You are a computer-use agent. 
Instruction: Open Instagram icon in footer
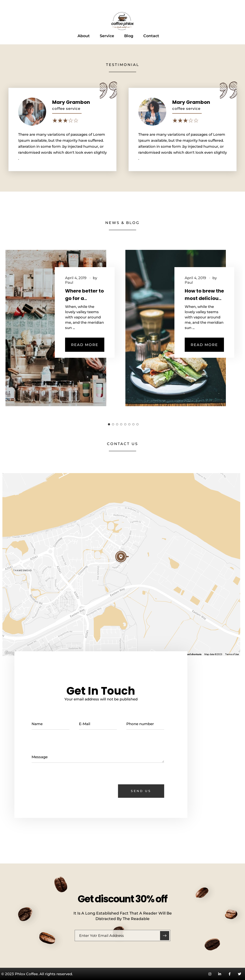click(x=210, y=974)
